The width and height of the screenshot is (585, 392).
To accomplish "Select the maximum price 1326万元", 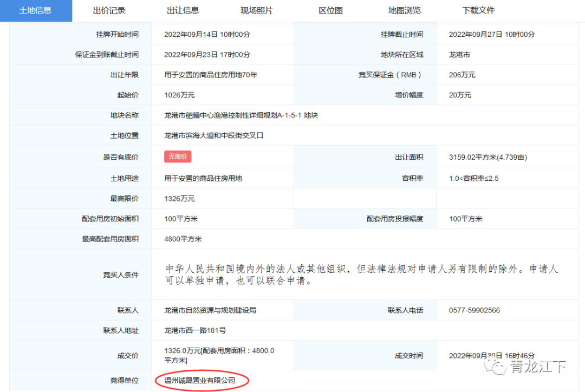I will tap(179, 198).
